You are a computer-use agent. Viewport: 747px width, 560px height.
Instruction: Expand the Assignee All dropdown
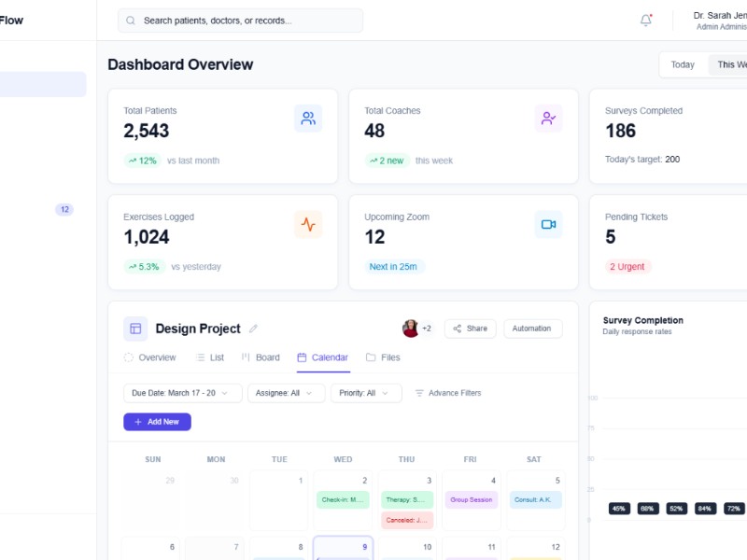(286, 393)
